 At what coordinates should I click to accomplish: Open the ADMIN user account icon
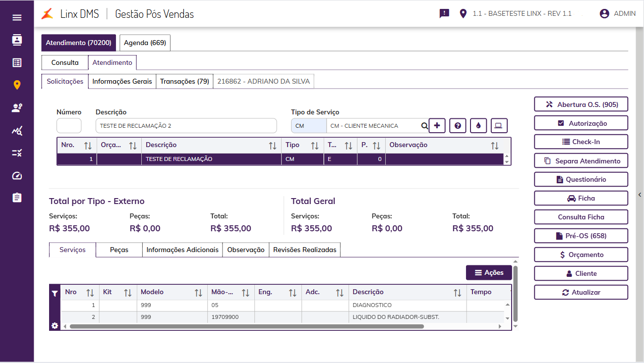604,13
